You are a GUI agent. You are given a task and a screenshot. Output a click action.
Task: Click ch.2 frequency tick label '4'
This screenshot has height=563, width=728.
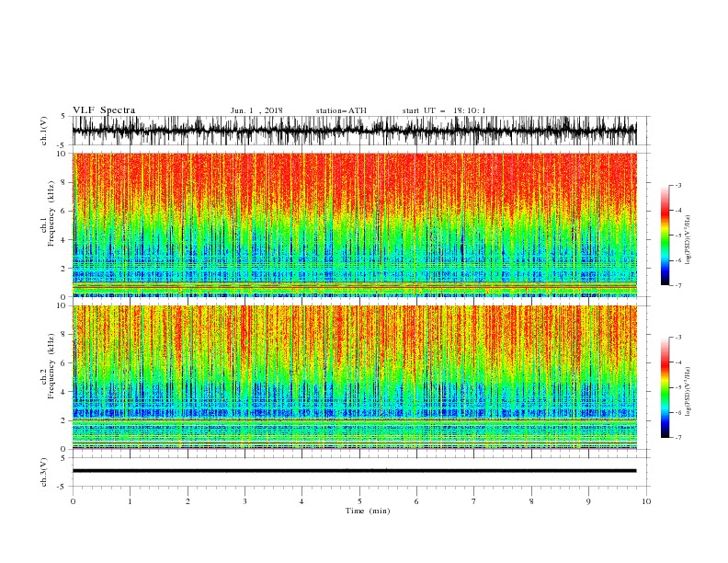pyautogui.click(x=63, y=392)
